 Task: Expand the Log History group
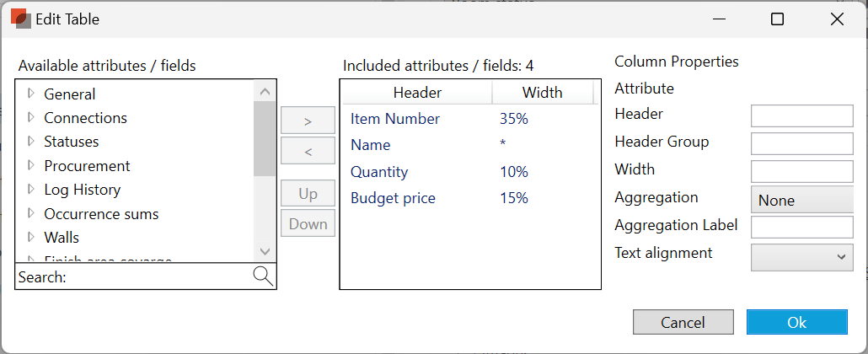click(x=31, y=189)
